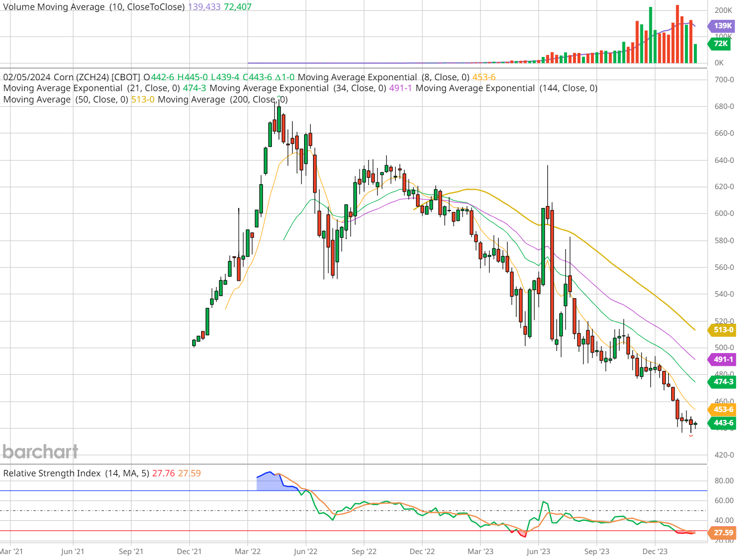Select the 27.59 RSI value in legend
Screen dimensions: 737x560
[190, 473]
